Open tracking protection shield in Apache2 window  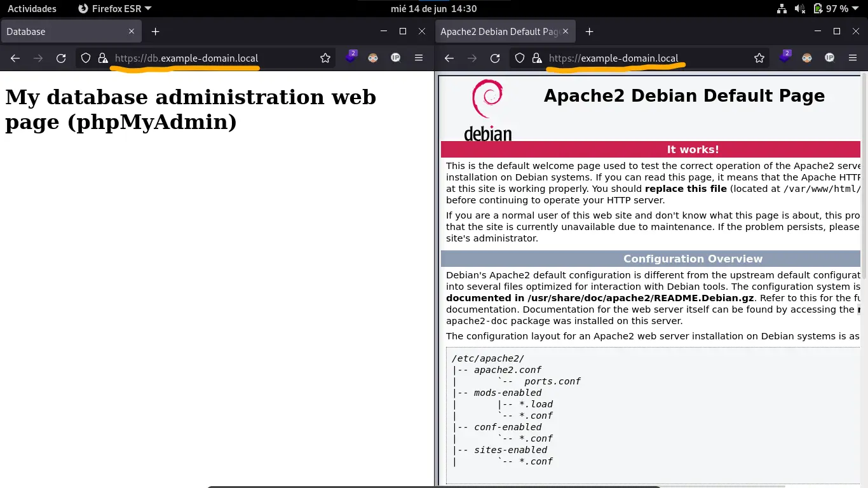520,58
